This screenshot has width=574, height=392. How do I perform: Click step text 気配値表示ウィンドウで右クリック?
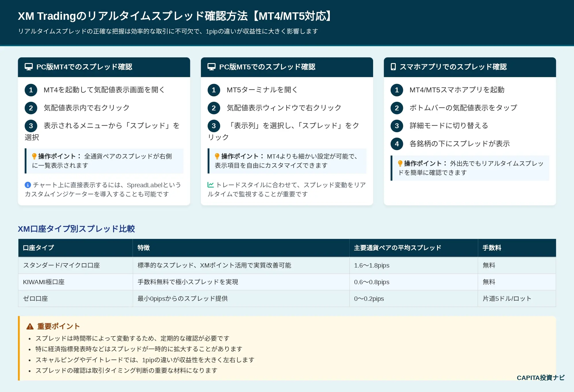point(284,108)
